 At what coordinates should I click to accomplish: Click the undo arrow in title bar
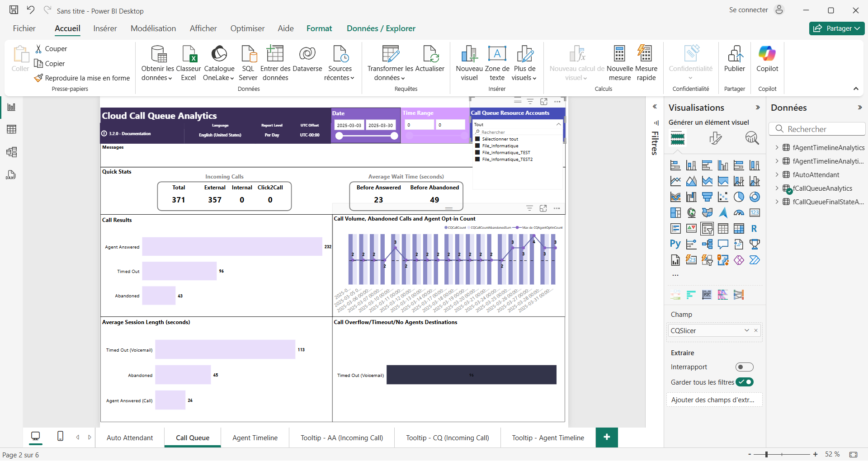coord(31,10)
